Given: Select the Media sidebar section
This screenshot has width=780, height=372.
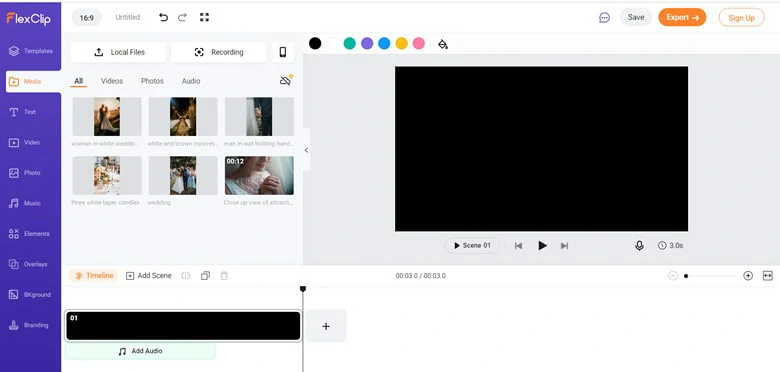Looking at the screenshot, I should pos(33,82).
